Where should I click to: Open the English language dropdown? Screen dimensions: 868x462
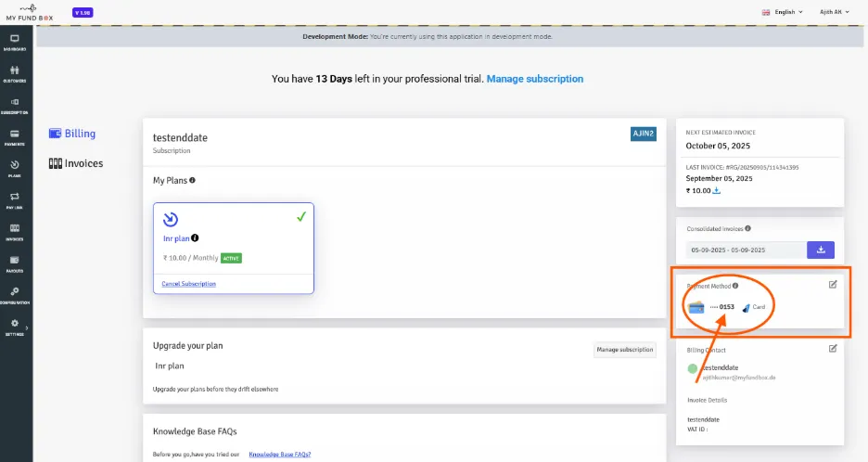[x=782, y=12]
